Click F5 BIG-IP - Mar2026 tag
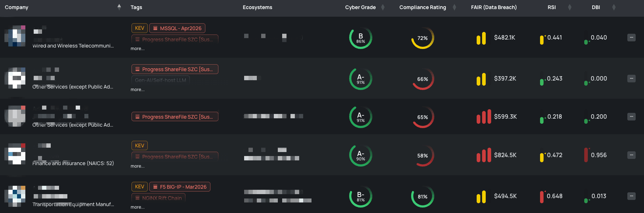This screenshot has height=213, width=644. click(180, 187)
